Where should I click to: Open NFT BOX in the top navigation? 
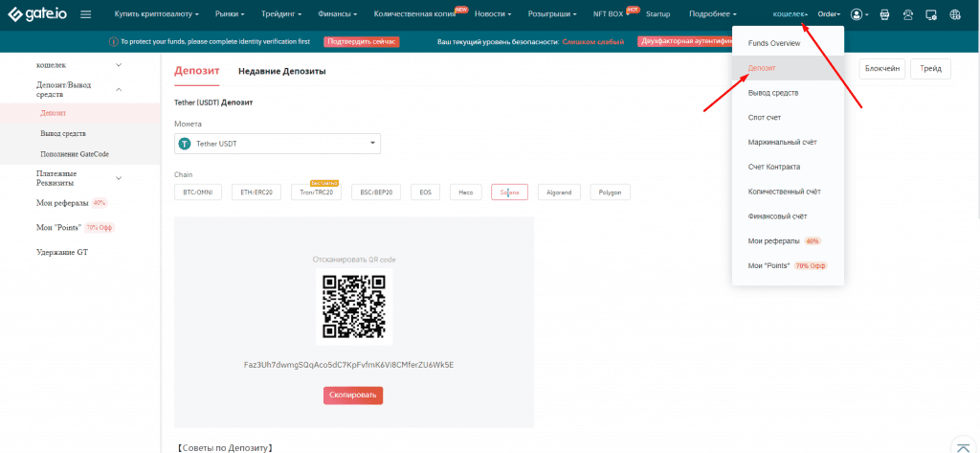(608, 13)
